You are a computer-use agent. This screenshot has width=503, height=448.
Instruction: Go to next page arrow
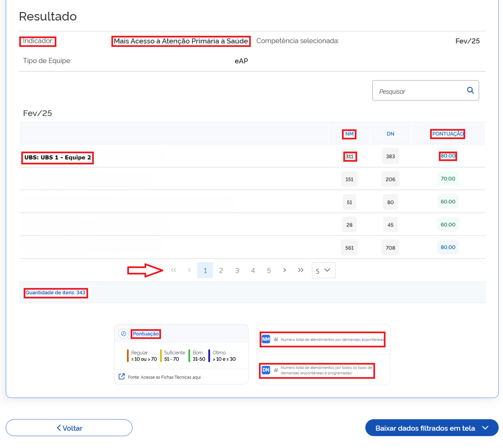285,270
